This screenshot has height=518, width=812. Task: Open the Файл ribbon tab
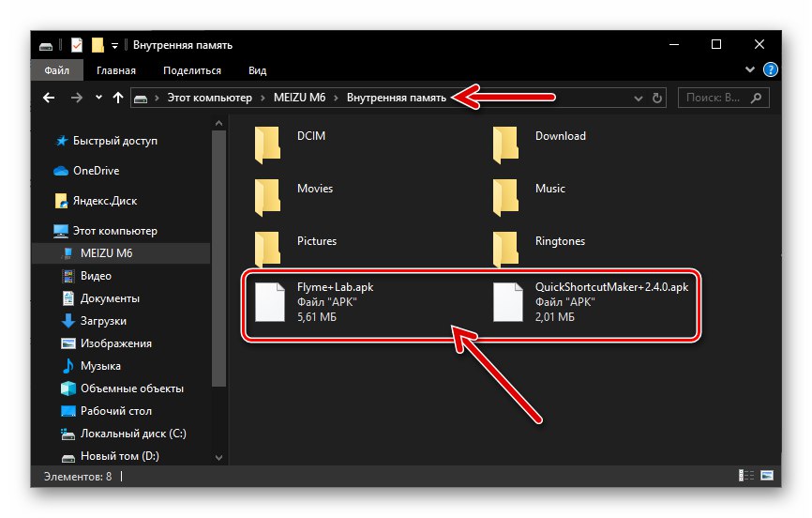point(56,70)
